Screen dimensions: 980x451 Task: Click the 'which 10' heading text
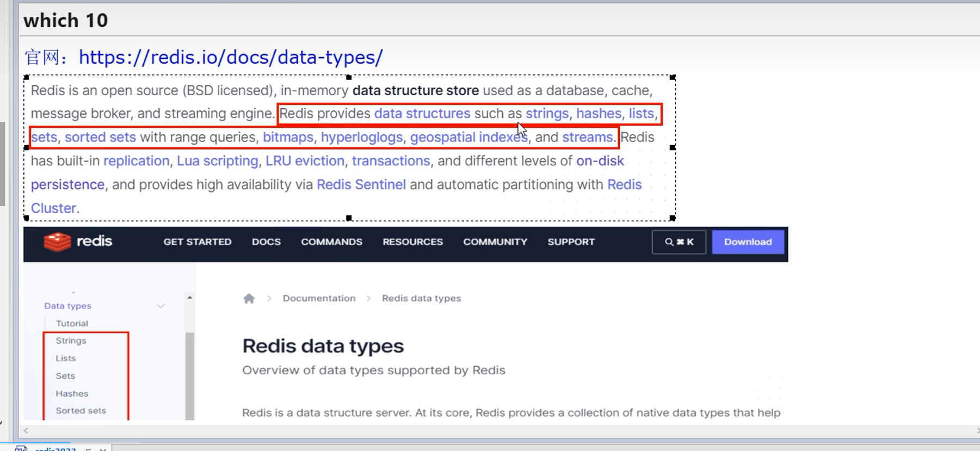point(66,21)
